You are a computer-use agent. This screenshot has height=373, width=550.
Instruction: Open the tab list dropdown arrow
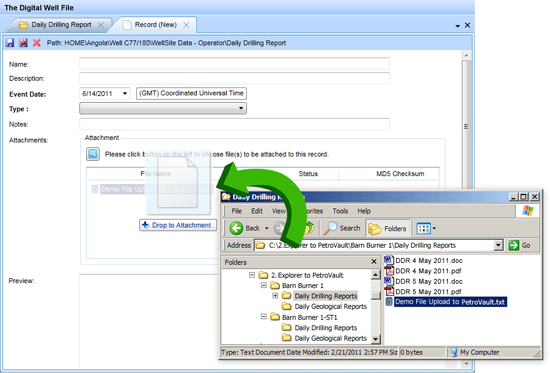coord(457,26)
